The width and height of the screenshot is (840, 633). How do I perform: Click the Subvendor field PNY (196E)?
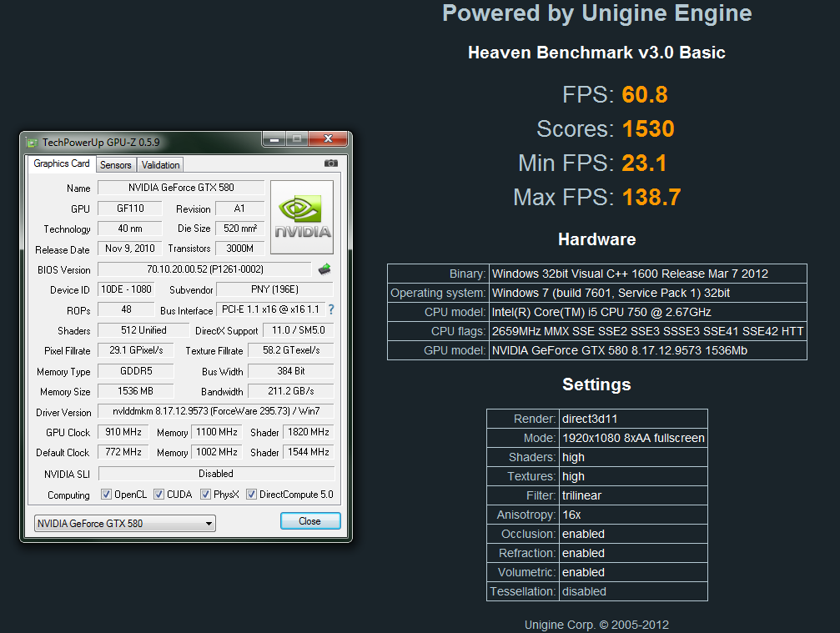pyautogui.click(x=274, y=289)
